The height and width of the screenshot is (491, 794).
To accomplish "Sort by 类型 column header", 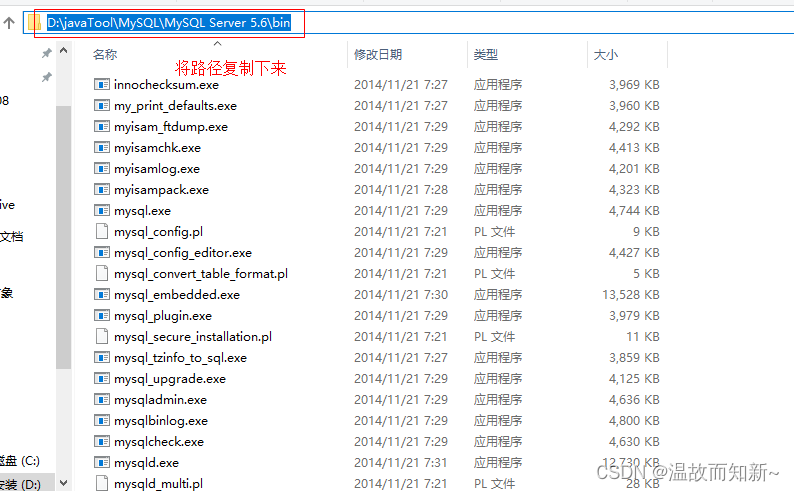I will point(486,55).
